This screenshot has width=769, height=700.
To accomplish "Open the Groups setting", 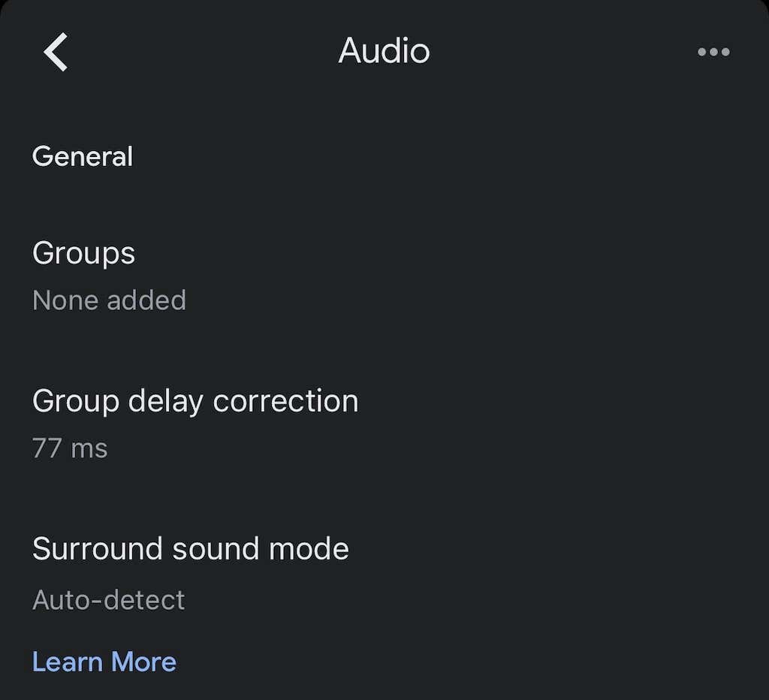I will (x=83, y=253).
